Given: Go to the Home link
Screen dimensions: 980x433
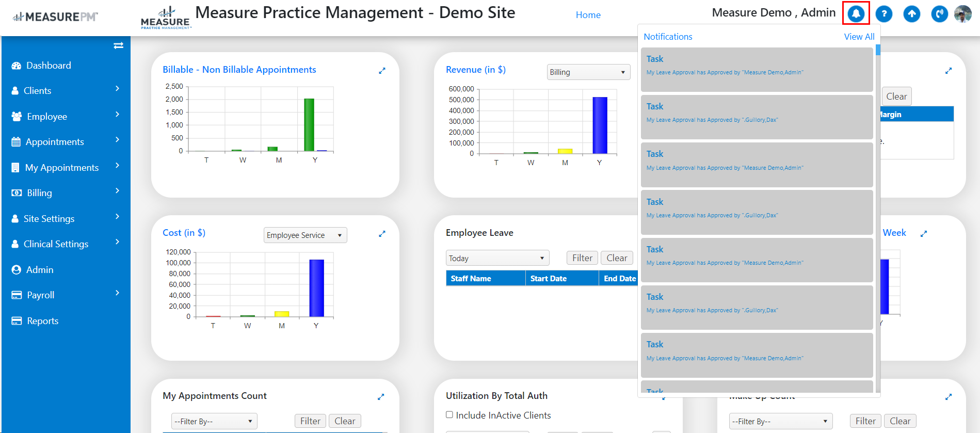Looking at the screenshot, I should tap(588, 15).
